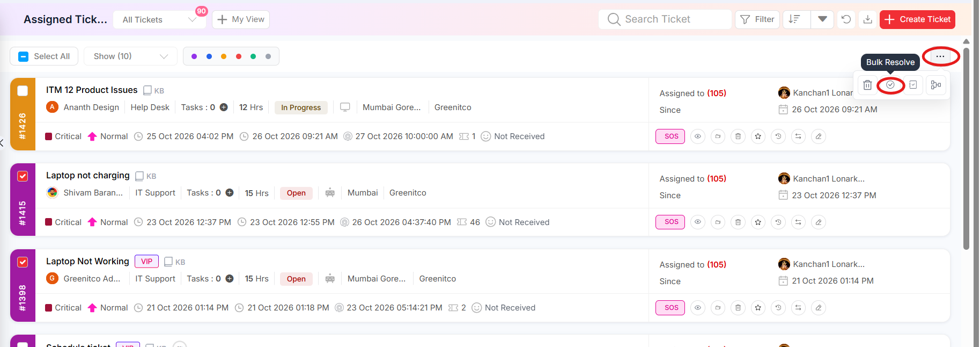The image size is (980, 347).
Task: Click the bulk delete trash icon in popup
Action: click(867, 85)
